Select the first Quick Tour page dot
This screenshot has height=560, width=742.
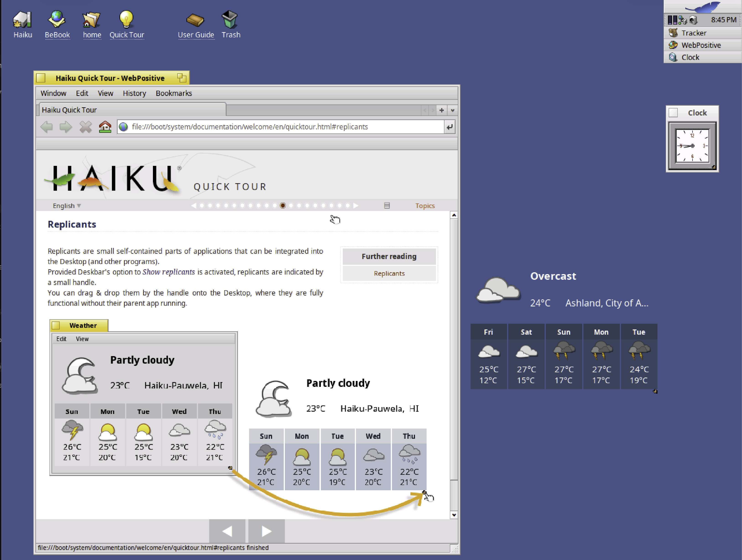(202, 205)
